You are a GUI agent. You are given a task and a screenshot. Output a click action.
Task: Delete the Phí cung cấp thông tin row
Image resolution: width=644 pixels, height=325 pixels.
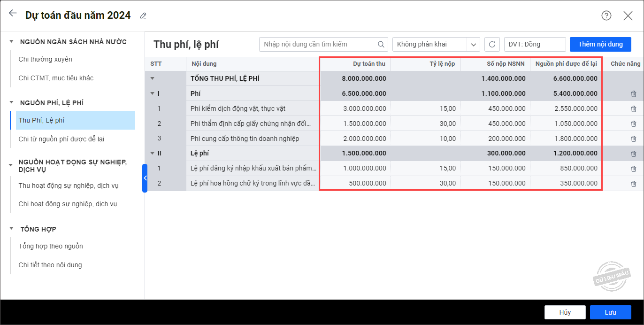[633, 139]
